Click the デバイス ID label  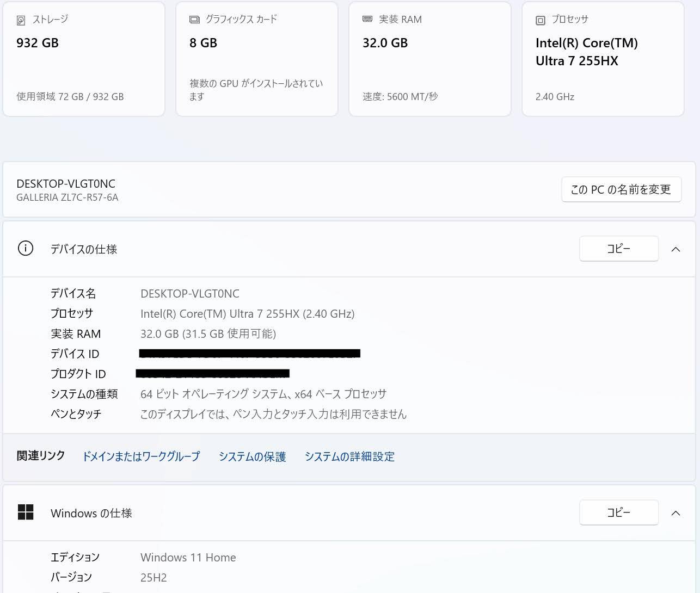coord(75,354)
